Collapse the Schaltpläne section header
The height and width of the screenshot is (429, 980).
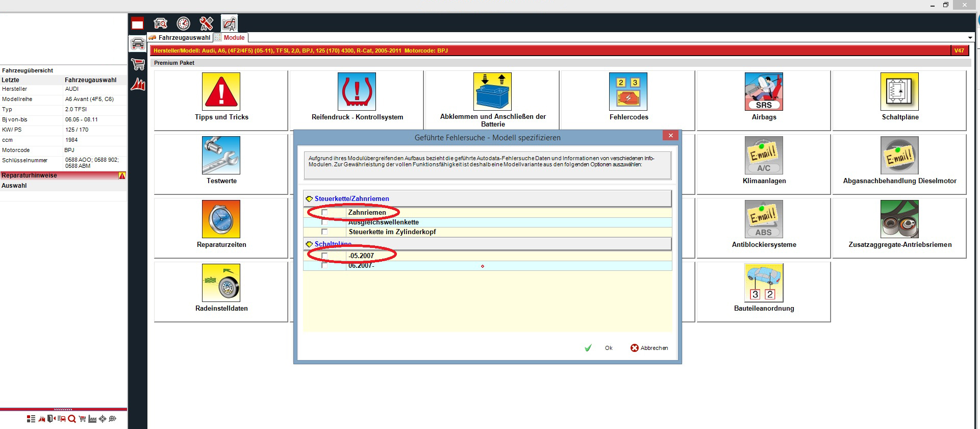pos(309,244)
